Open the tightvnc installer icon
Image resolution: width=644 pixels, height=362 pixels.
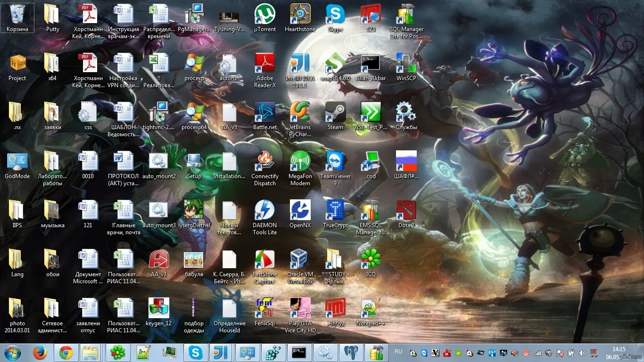tap(159, 116)
